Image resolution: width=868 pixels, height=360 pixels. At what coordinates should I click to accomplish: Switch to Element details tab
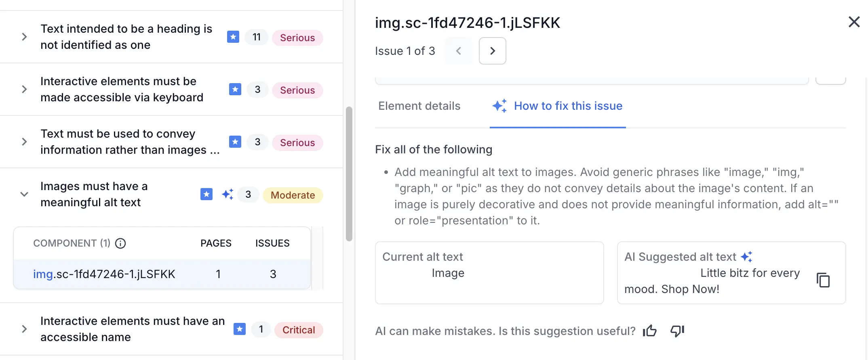coord(419,106)
